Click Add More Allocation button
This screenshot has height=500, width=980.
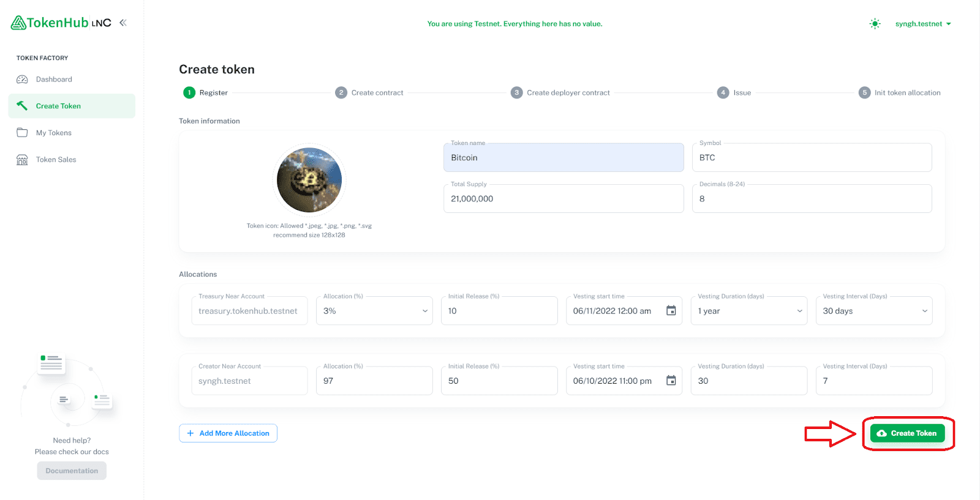[228, 433]
